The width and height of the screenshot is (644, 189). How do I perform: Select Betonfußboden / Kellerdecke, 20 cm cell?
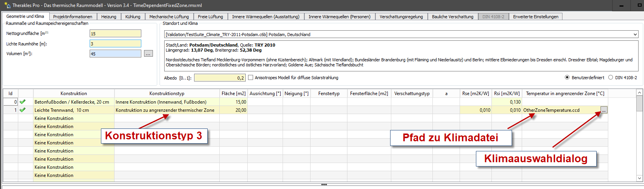pyautogui.click(x=74, y=102)
